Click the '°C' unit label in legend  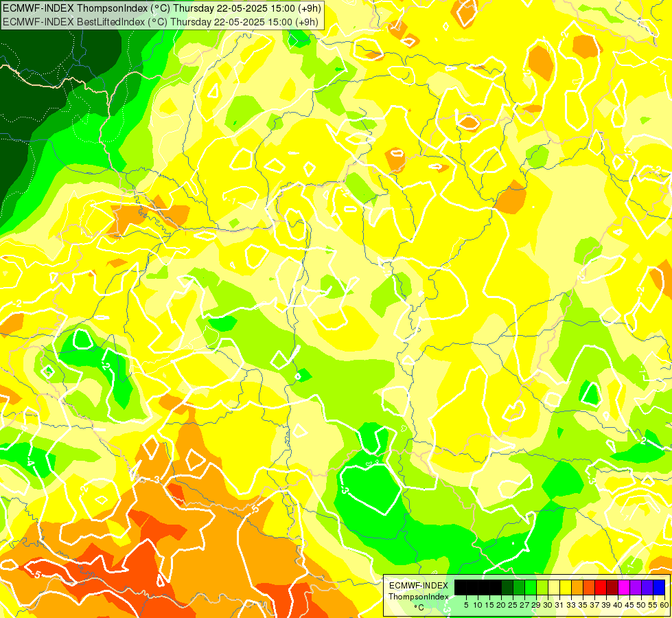tap(419, 607)
